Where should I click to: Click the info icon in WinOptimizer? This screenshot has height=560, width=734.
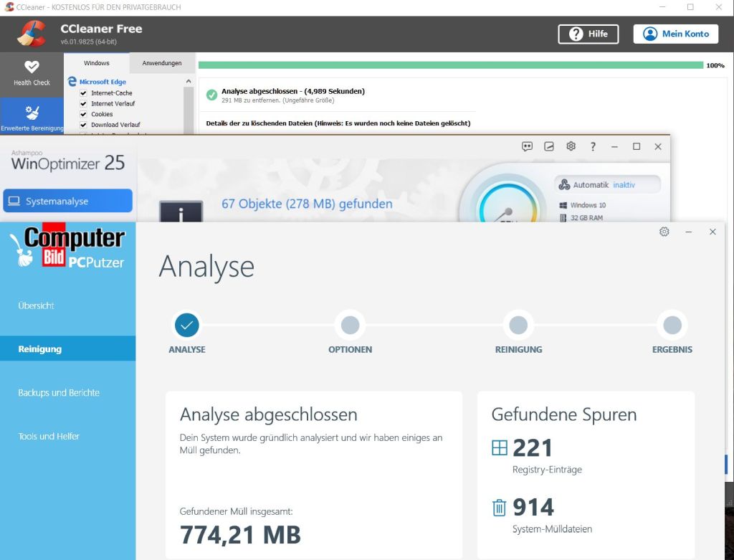181,212
